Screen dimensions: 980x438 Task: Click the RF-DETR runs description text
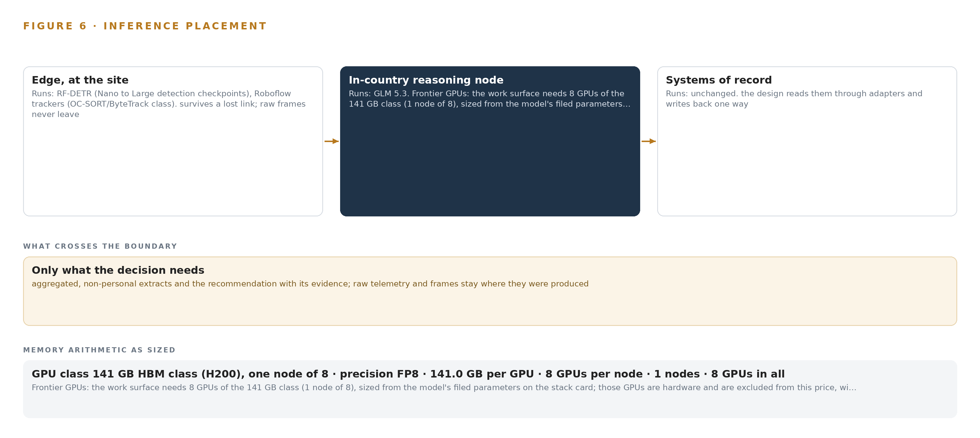(x=169, y=104)
